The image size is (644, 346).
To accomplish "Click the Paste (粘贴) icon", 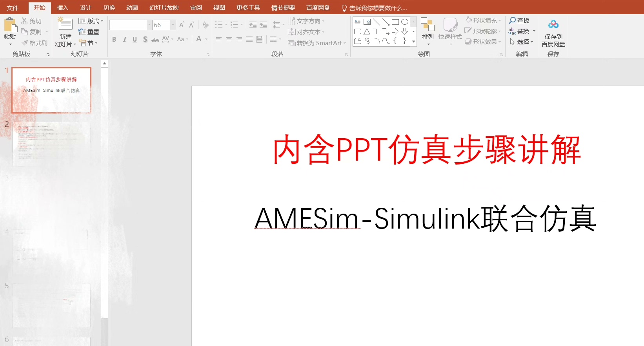I will 10,25.
